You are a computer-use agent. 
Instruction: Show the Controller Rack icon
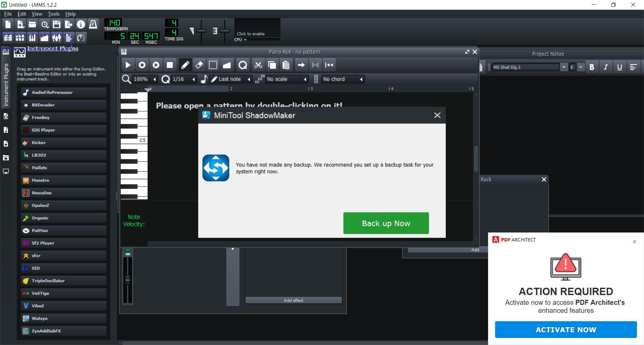click(81, 38)
